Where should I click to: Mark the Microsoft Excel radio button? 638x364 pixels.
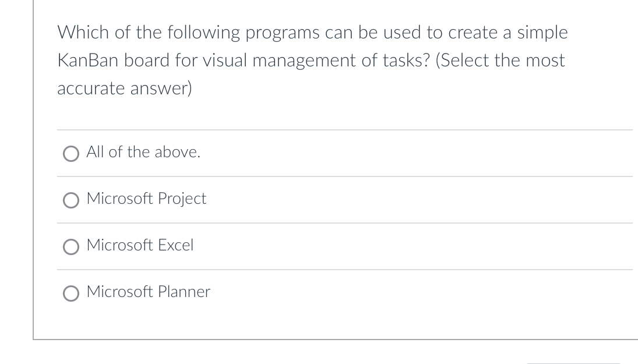coord(71,246)
